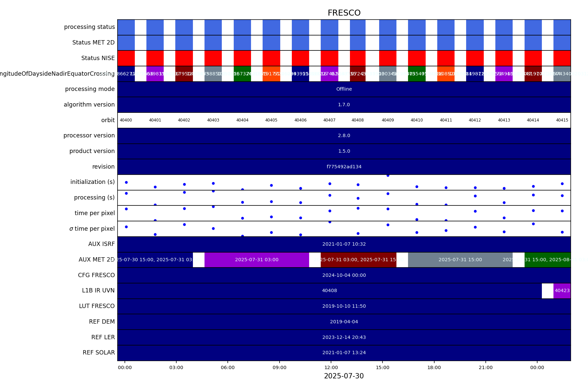The height and width of the screenshot is (392, 588).
Task: Click the FRESCO chart title
Action: pyautogui.click(x=344, y=13)
